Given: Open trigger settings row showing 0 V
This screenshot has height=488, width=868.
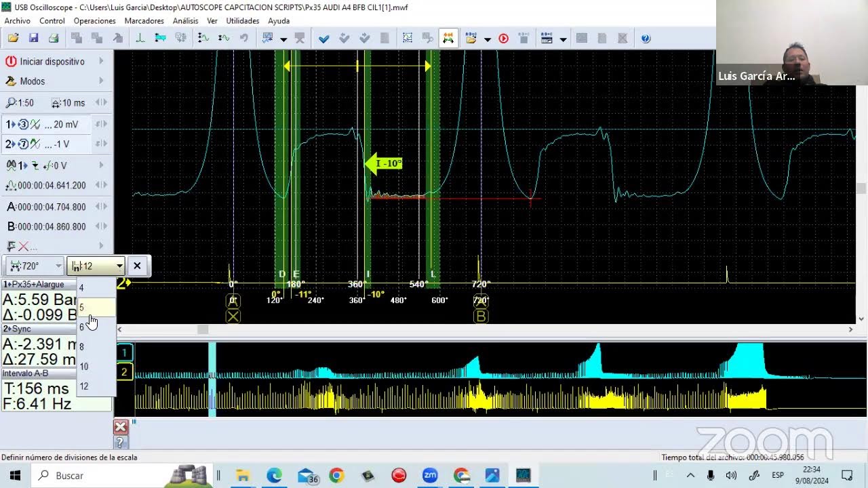Looking at the screenshot, I should pyautogui.click(x=56, y=165).
